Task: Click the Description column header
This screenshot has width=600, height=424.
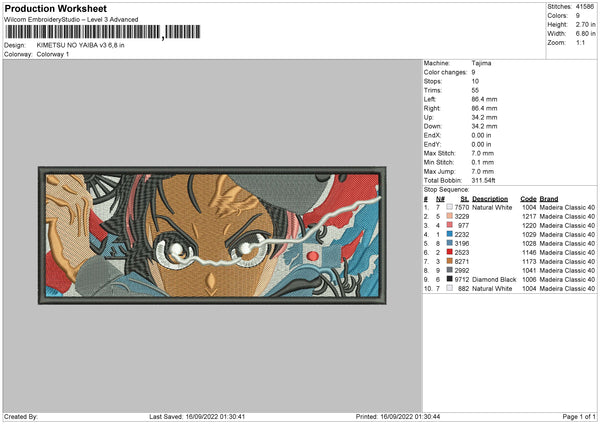Action: 490,199
